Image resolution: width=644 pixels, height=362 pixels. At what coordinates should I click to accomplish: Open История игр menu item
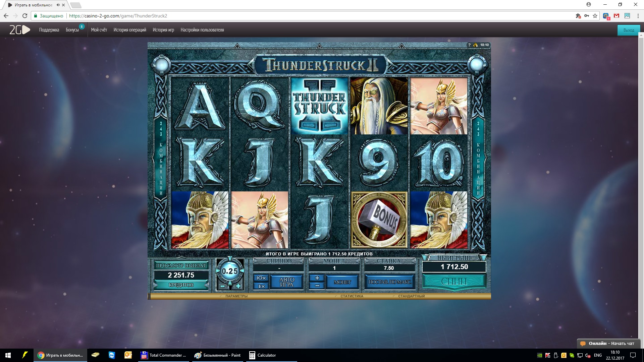pyautogui.click(x=163, y=30)
